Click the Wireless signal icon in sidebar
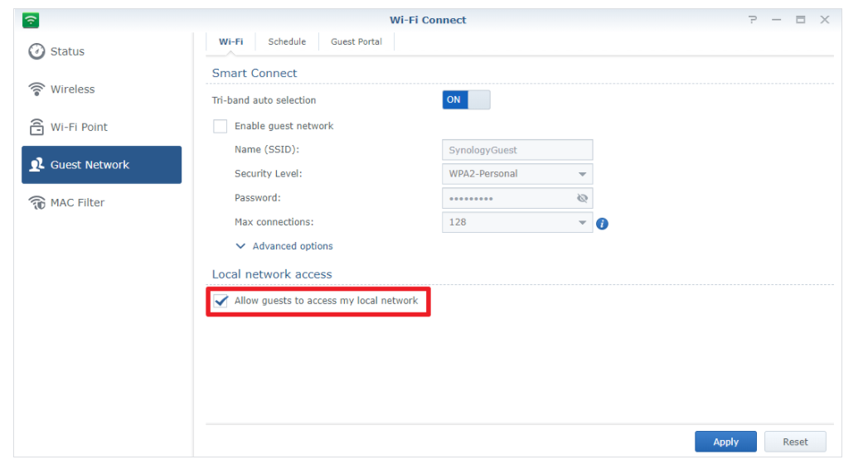This screenshot has height=474, width=868. (x=36, y=89)
